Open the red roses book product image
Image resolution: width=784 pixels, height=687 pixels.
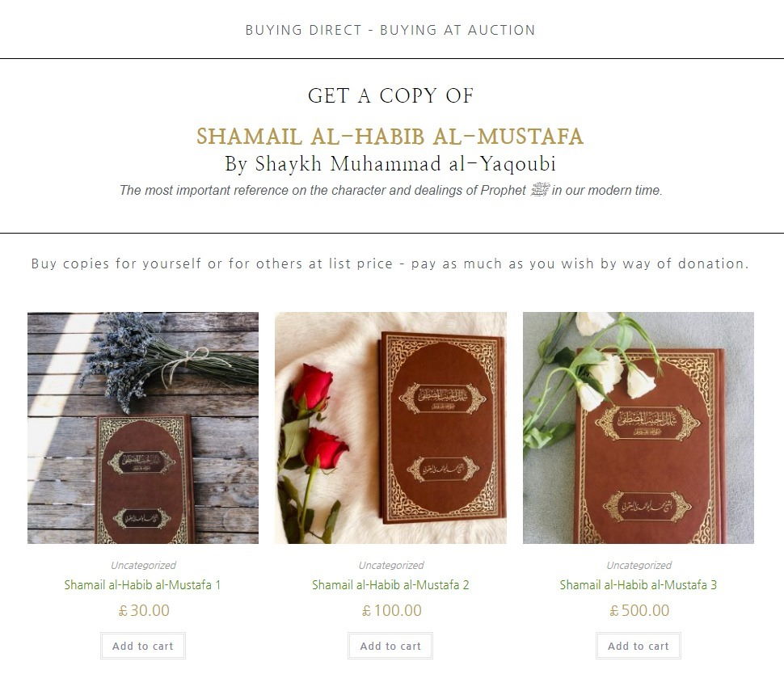tap(390, 428)
